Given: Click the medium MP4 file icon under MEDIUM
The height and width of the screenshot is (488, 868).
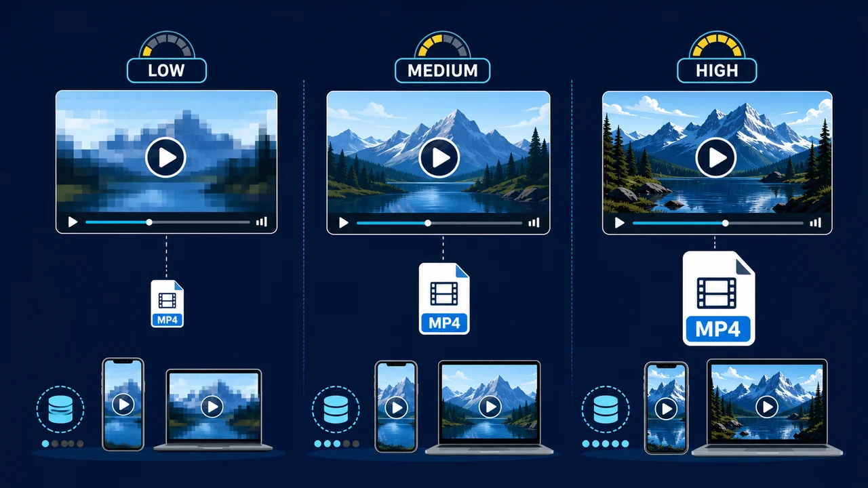Looking at the screenshot, I should [444, 299].
